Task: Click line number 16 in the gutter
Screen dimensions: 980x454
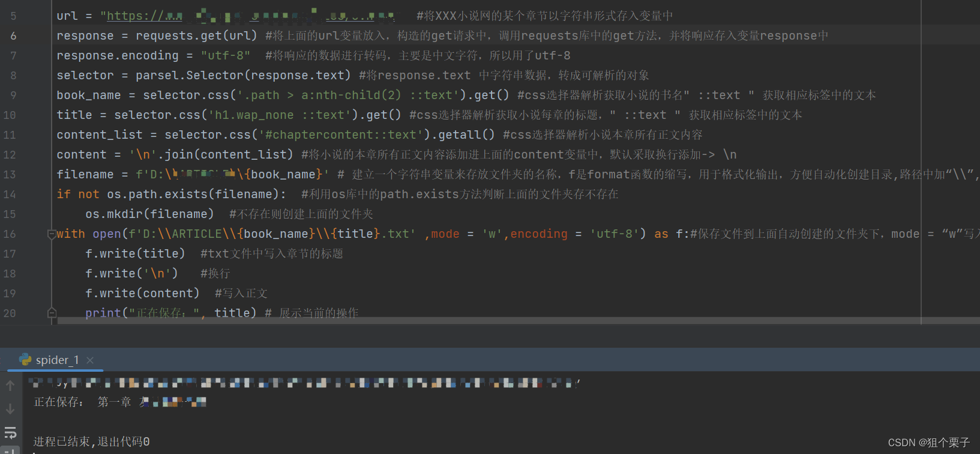Action: point(10,234)
